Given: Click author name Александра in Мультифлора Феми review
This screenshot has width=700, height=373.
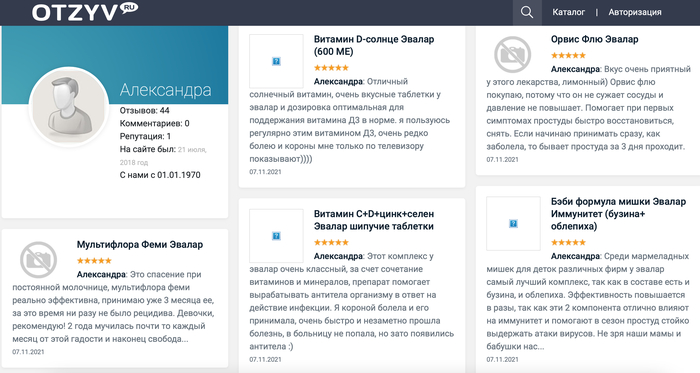Looking at the screenshot, I should (101, 274).
